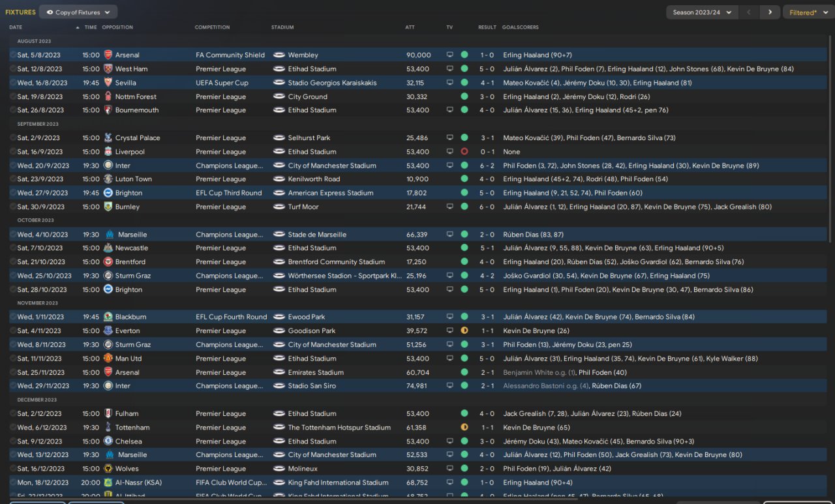835x504 pixels.
Task: Open the Stade de Marseille stadium link
Action: [x=317, y=235]
